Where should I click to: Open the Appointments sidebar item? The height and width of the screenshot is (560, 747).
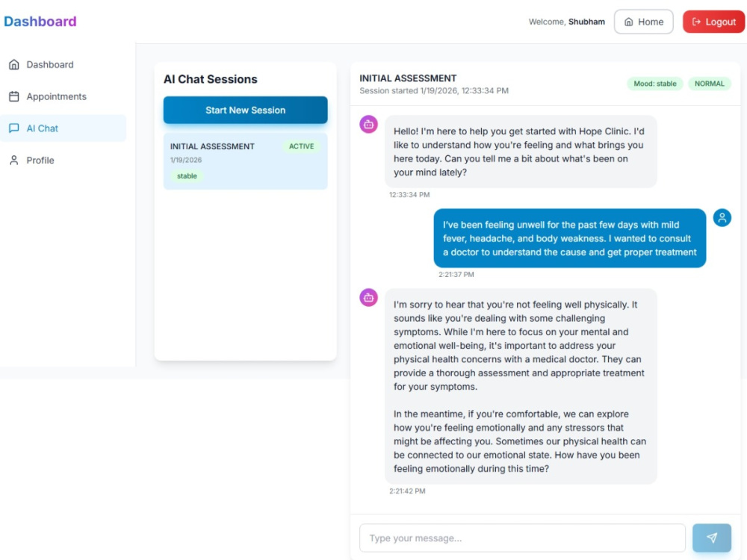[x=63, y=96]
